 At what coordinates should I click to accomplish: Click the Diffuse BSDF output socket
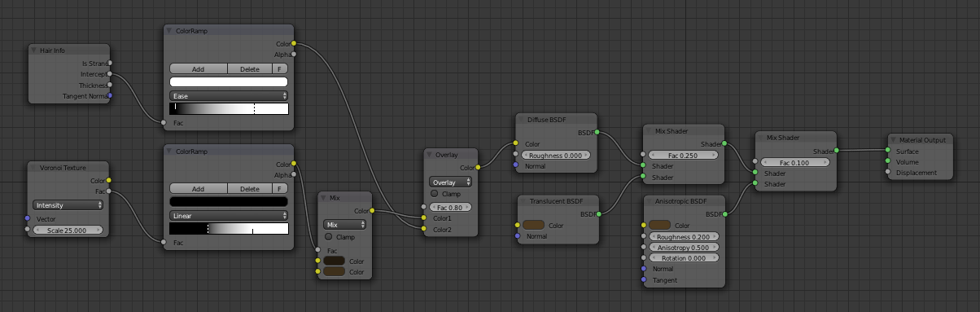point(597,132)
